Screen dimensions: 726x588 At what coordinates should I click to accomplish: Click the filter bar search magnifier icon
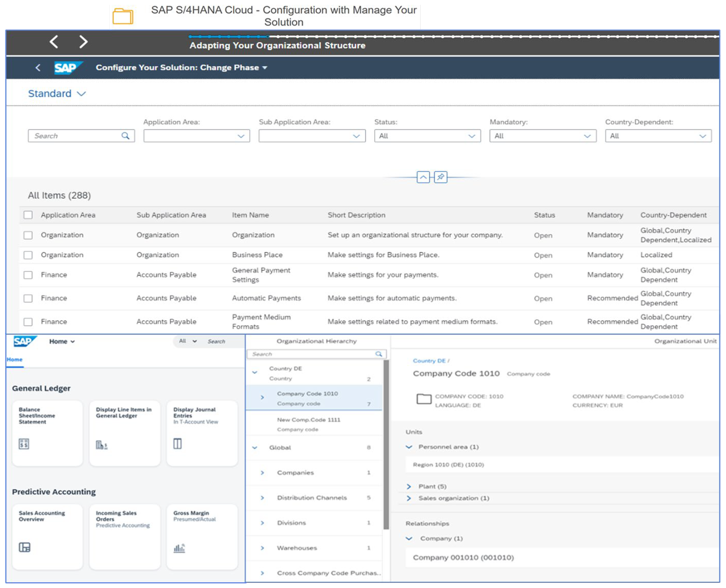(x=125, y=136)
